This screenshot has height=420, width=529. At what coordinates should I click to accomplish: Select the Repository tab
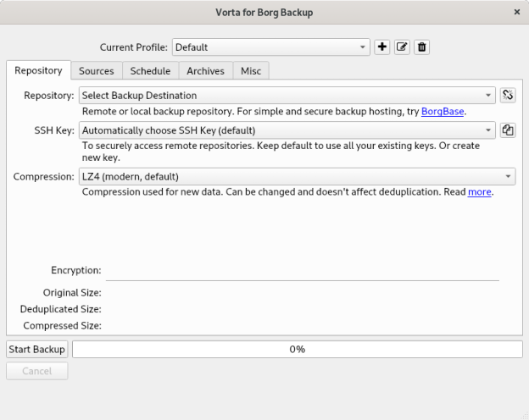38,71
